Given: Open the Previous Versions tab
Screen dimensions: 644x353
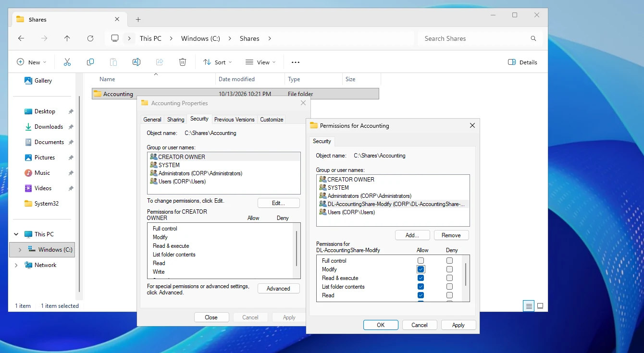Looking at the screenshot, I should pyautogui.click(x=235, y=120).
